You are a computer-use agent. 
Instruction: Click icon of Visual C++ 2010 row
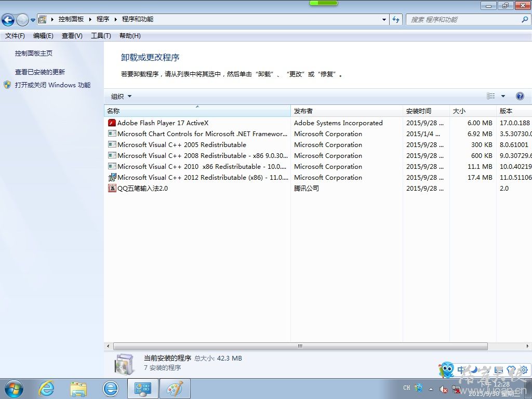point(112,166)
